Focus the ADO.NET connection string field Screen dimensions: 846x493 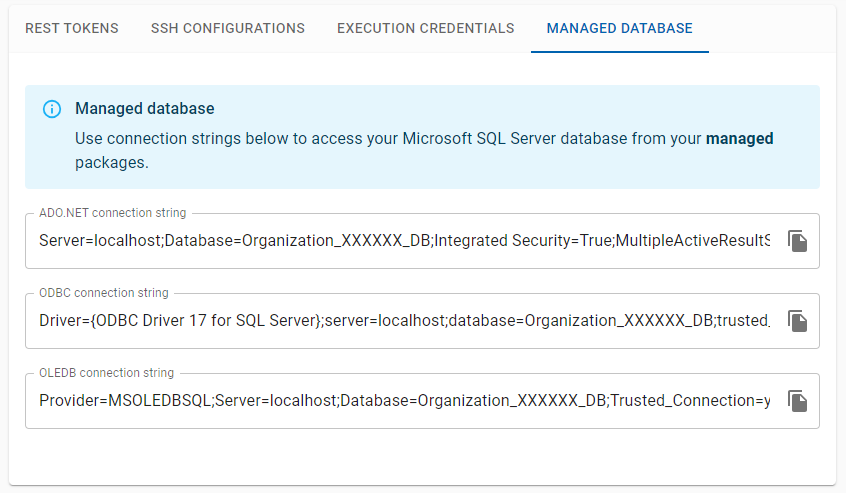pos(400,241)
